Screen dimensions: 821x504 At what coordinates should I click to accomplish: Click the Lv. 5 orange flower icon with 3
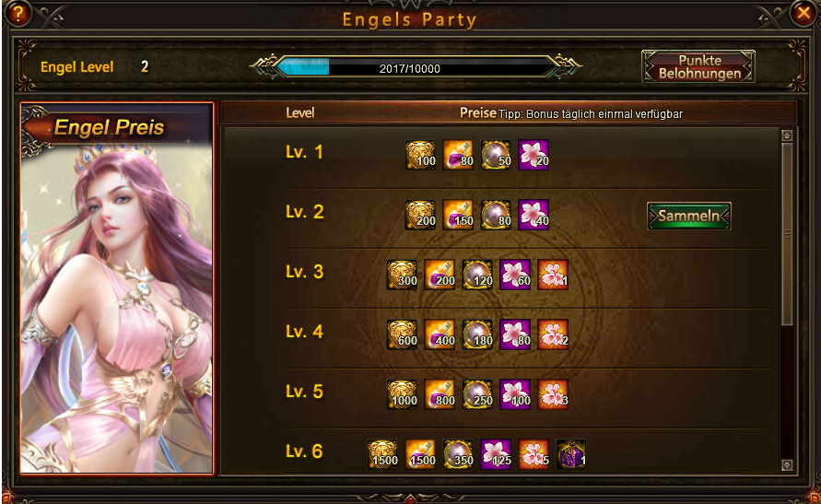point(553,394)
